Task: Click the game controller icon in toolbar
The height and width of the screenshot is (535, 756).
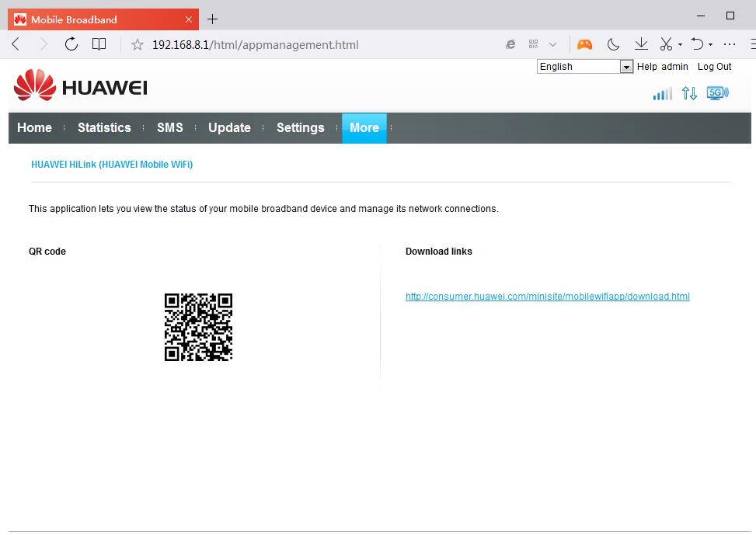Action: pyautogui.click(x=584, y=44)
